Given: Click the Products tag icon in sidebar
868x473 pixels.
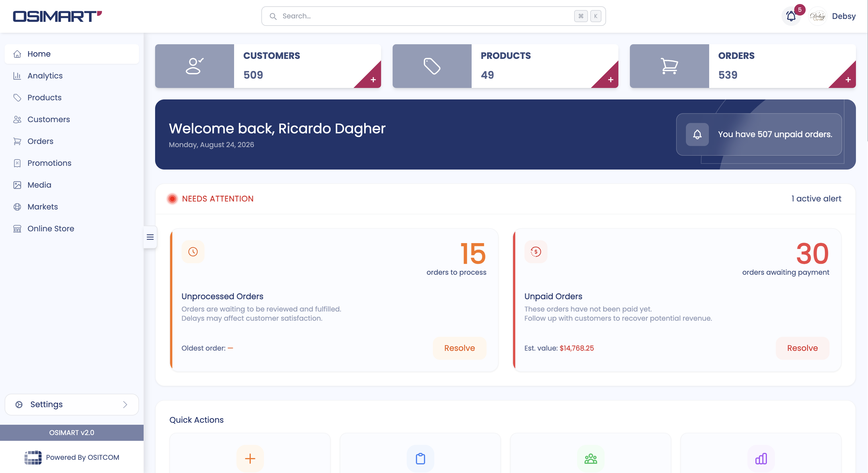Looking at the screenshot, I should (17, 98).
